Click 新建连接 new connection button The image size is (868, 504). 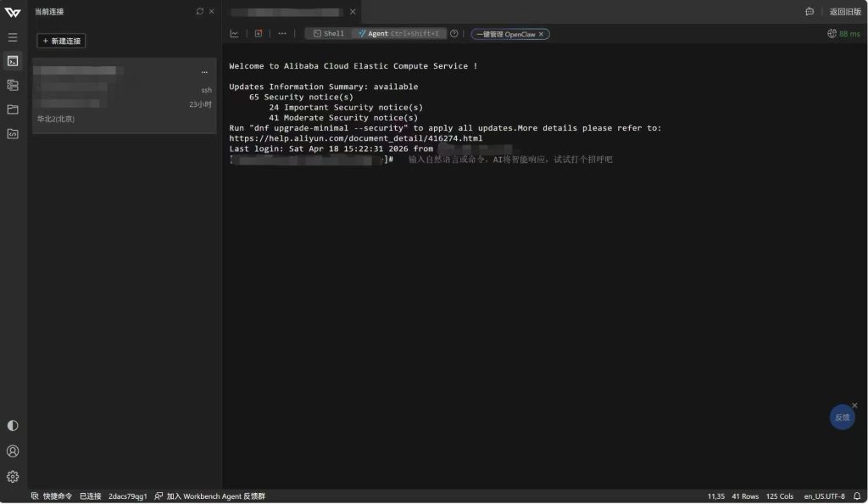tap(61, 41)
